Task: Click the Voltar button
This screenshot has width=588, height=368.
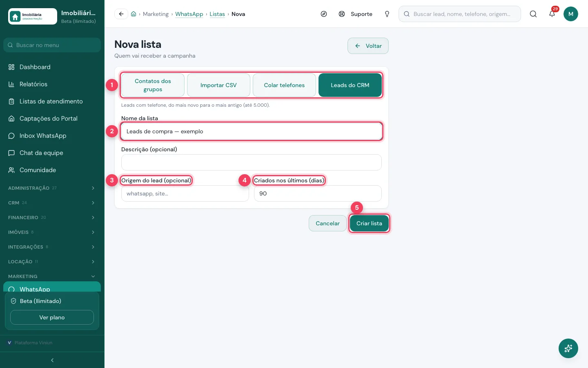Action: (368, 46)
